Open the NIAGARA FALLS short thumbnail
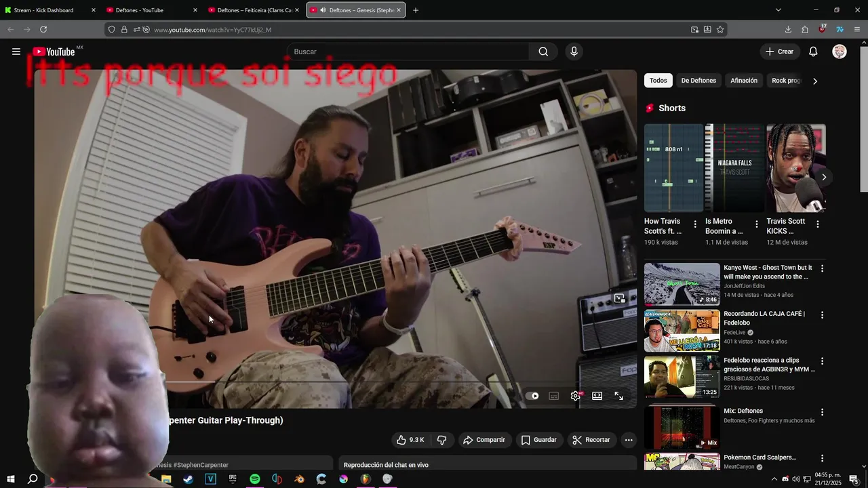 pyautogui.click(x=735, y=167)
